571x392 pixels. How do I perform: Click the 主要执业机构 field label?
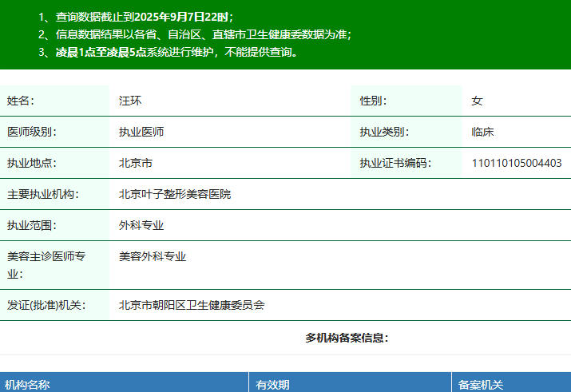(42, 194)
